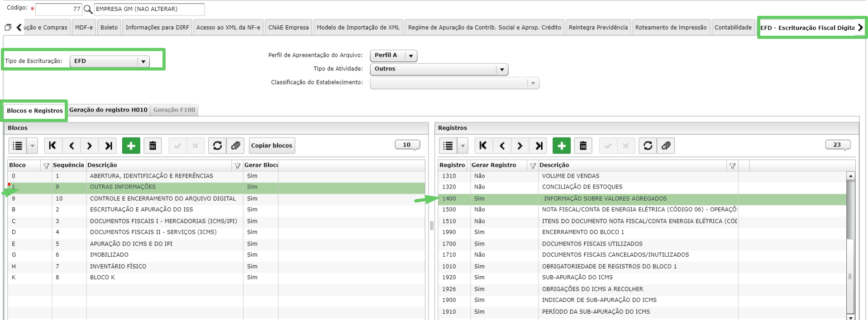Delete selected Registro with trash icon
The height and width of the screenshot is (320, 868).
click(x=583, y=146)
